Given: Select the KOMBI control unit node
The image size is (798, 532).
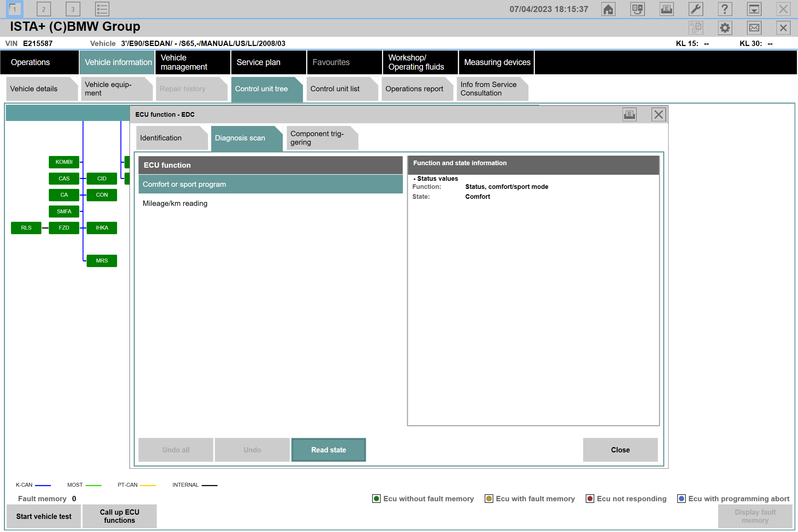Looking at the screenshot, I should click(x=64, y=162).
